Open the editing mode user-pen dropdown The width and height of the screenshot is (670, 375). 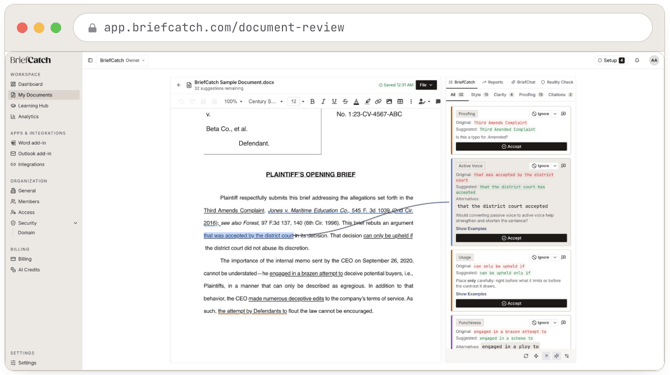click(424, 102)
